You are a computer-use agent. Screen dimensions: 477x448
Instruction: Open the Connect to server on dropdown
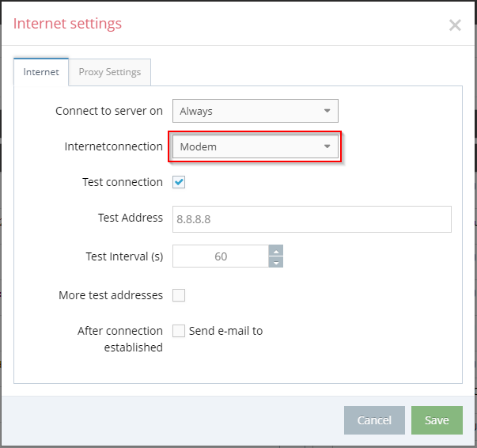(x=256, y=111)
